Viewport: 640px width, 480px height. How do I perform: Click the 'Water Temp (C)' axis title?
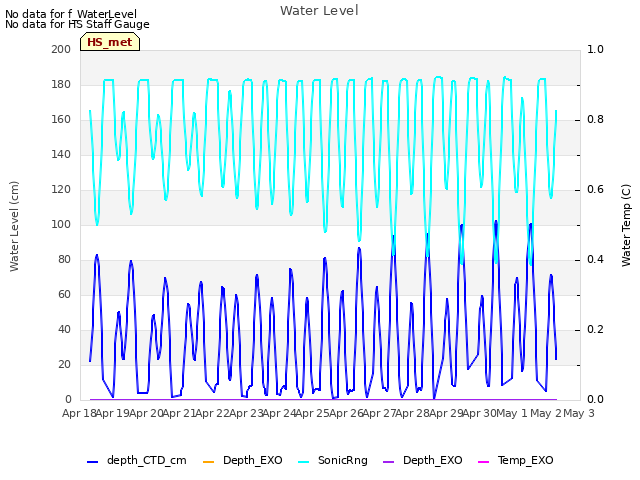626,225
